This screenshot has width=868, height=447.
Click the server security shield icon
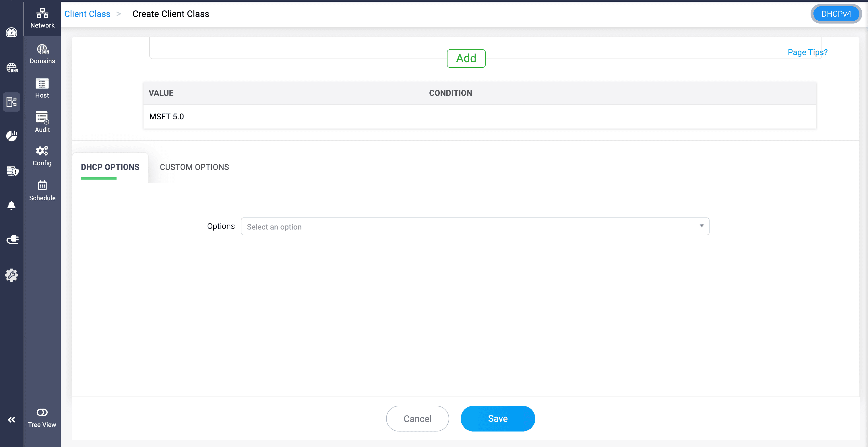click(x=12, y=171)
